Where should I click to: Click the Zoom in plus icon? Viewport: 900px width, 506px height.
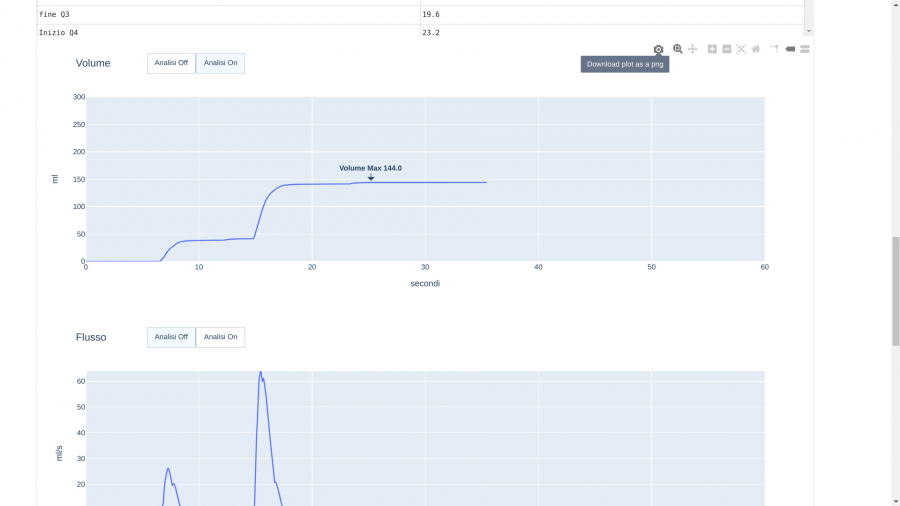712,49
